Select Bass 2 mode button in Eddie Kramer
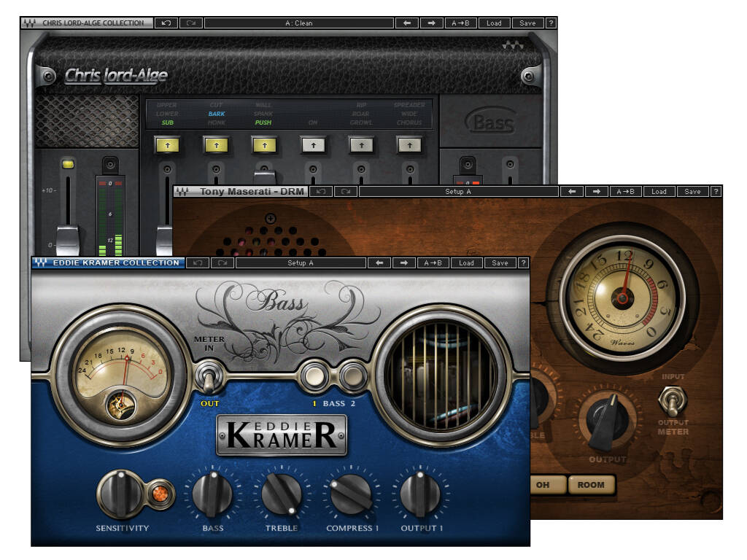 [x=352, y=376]
